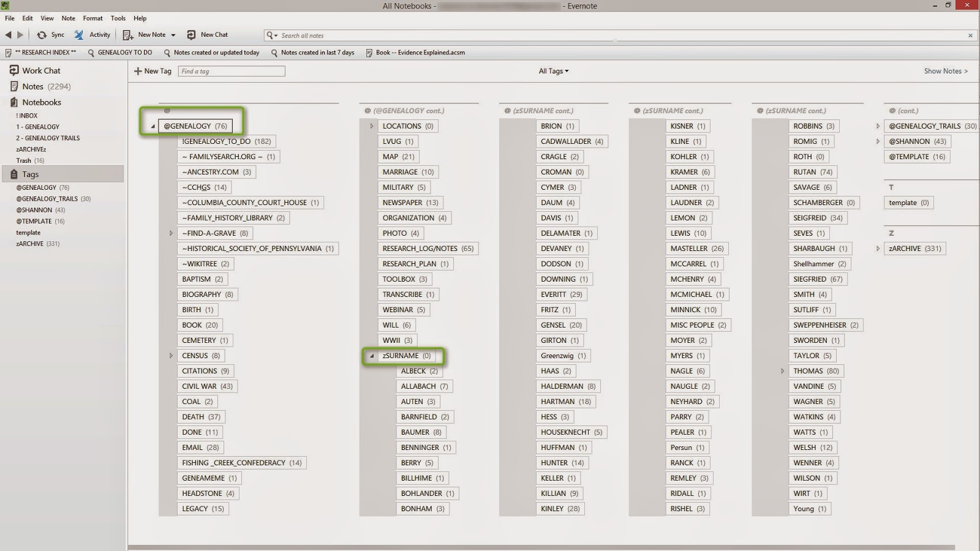Select the MASTELLER tag
The width and height of the screenshot is (980, 551).
[x=697, y=249]
